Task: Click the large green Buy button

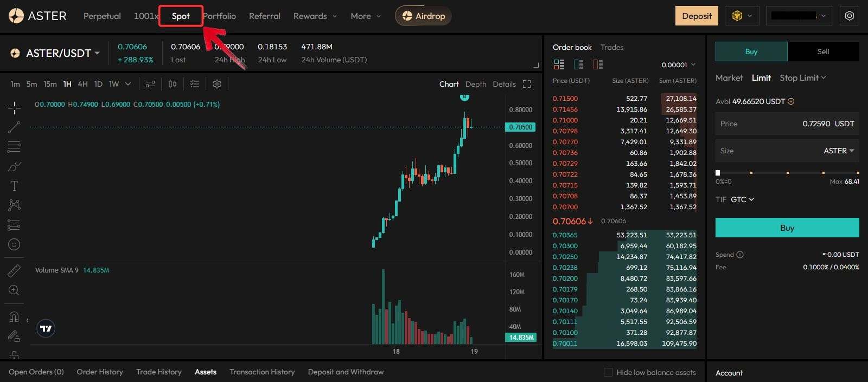Action: click(x=787, y=228)
